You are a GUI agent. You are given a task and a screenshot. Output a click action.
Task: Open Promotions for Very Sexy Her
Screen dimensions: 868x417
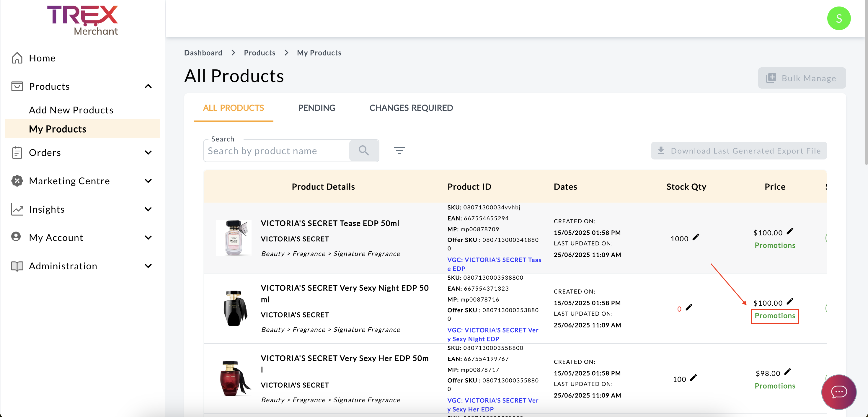click(x=775, y=386)
